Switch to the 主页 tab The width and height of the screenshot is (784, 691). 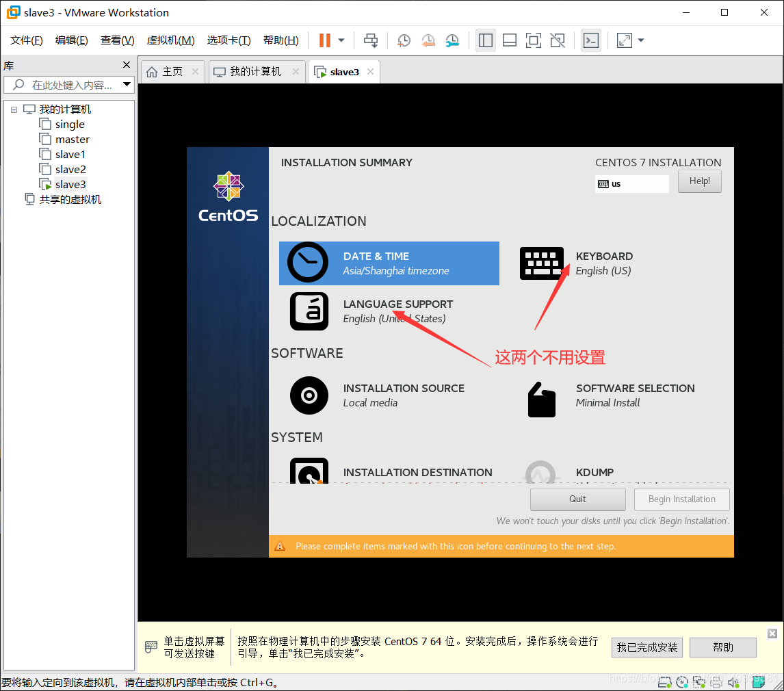tap(172, 72)
